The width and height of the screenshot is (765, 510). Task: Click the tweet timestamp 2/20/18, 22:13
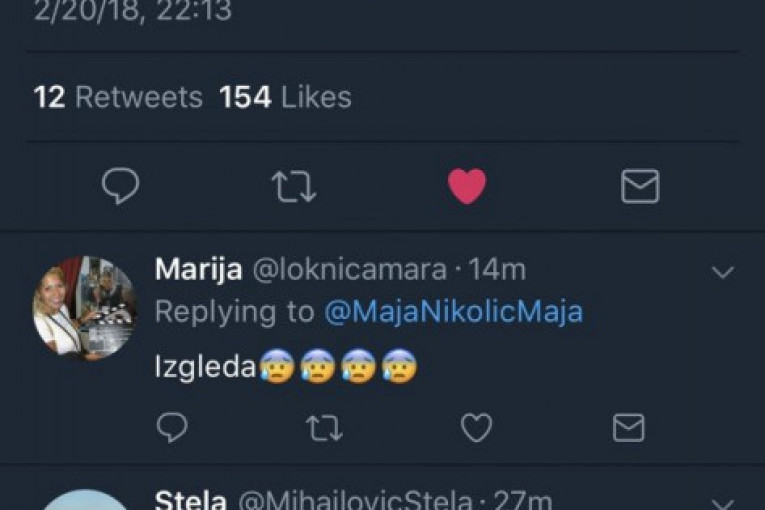click(x=133, y=11)
